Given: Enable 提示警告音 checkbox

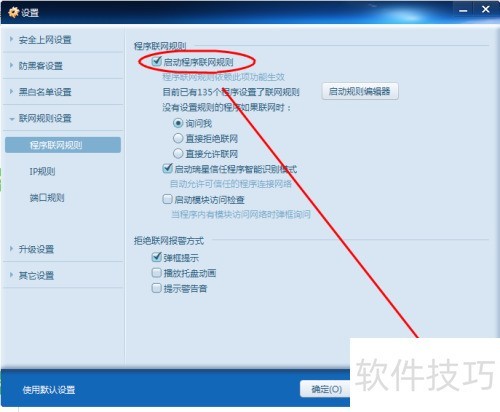Looking at the screenshot, I should click(156, 288).
